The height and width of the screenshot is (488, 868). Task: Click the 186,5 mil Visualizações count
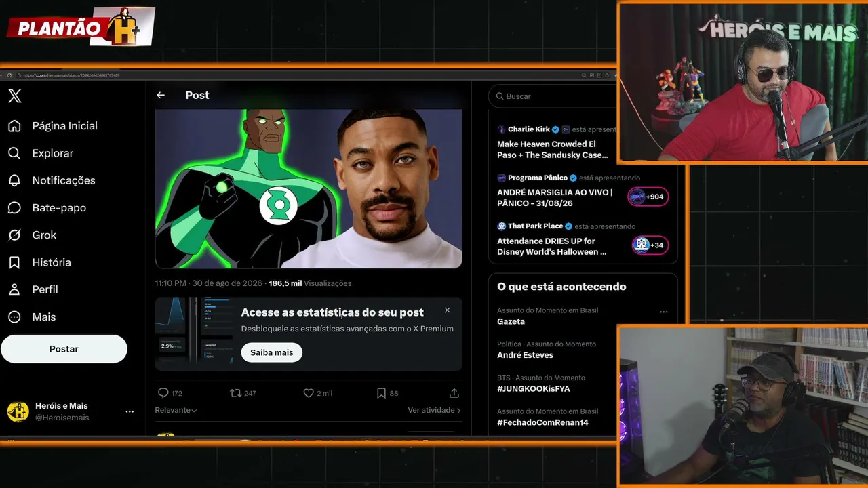310,283
